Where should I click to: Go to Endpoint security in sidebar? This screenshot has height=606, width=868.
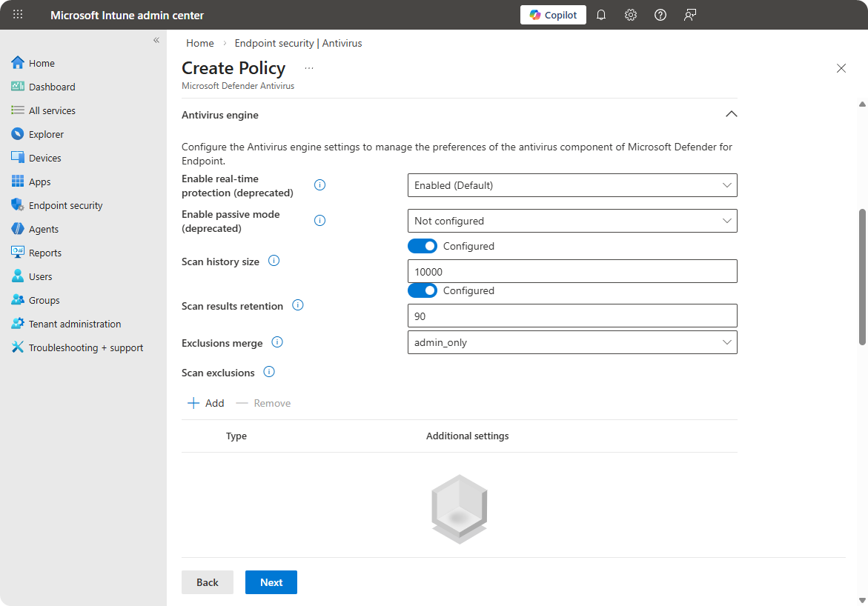(x=65, y=205)
